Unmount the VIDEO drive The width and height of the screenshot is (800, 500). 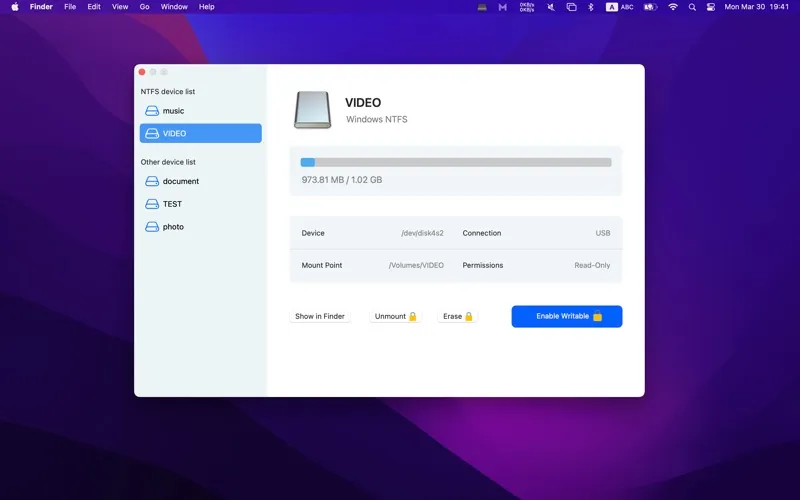click(x=395, y=316)
